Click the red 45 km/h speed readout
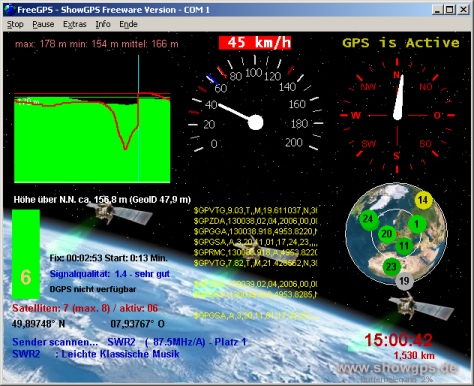The width and height of the screenshot is (474, 386). [x=255, y=43]
